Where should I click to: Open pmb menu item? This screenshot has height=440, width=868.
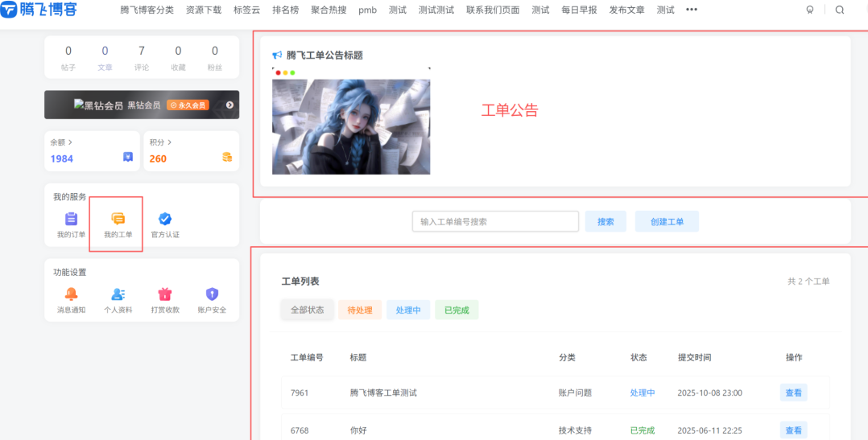[367, 10]
